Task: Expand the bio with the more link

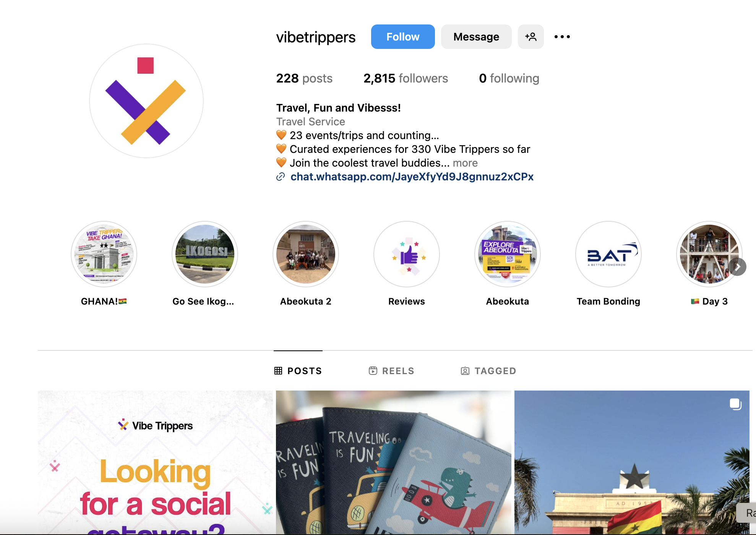Action: click(465, 163)
